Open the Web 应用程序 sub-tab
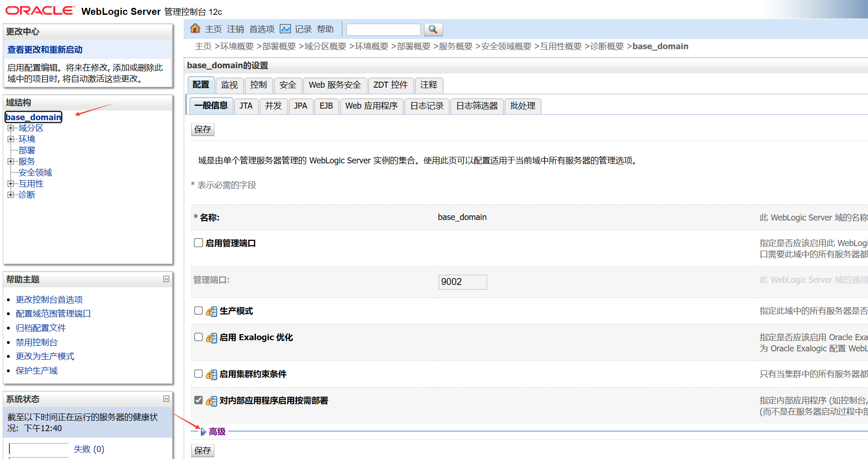The width and height of the screenshot is (868, 459). 372,106
